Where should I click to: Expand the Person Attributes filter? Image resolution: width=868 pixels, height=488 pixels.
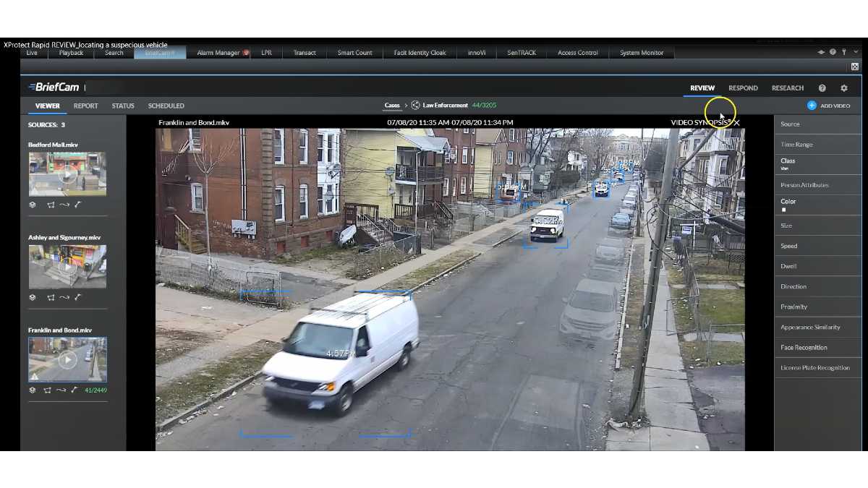click(818, 184)
